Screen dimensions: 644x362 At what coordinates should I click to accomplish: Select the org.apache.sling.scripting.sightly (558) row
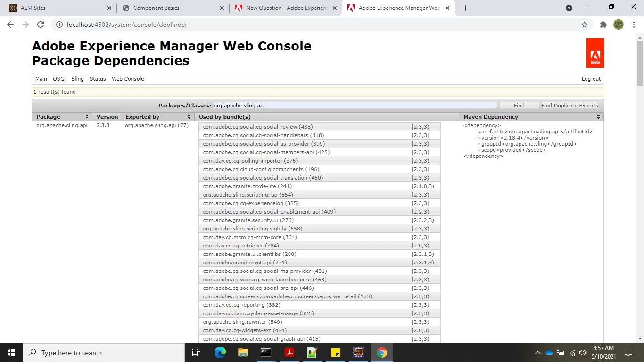(320, 229)
